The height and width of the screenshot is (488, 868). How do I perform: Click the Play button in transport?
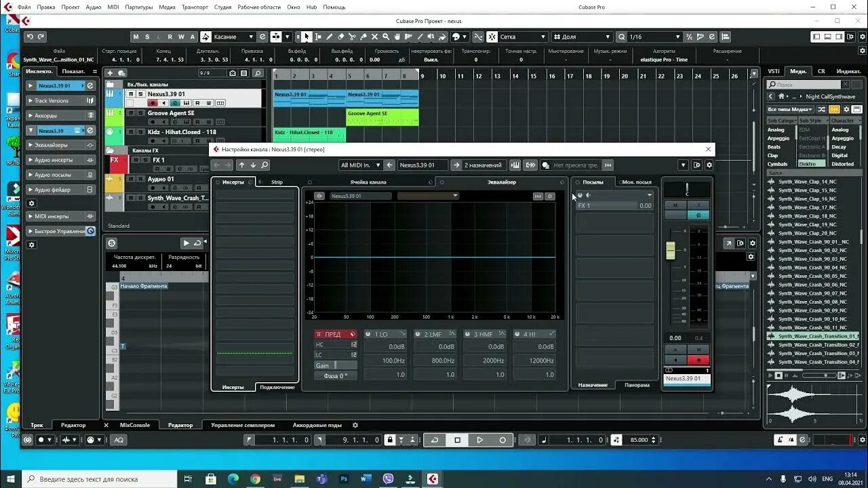tap(479, 440)
